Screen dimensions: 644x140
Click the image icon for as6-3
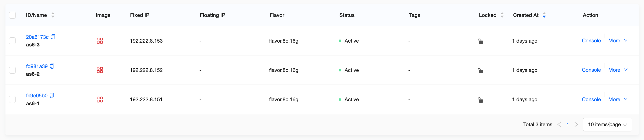pyautogui.click(x=100, y=41)
